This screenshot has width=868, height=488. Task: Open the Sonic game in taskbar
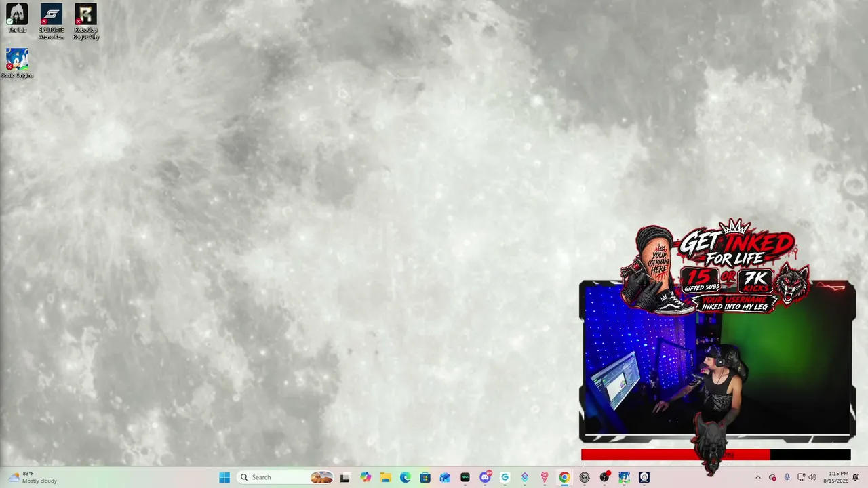pyautogui.click(x=624, y=477)
